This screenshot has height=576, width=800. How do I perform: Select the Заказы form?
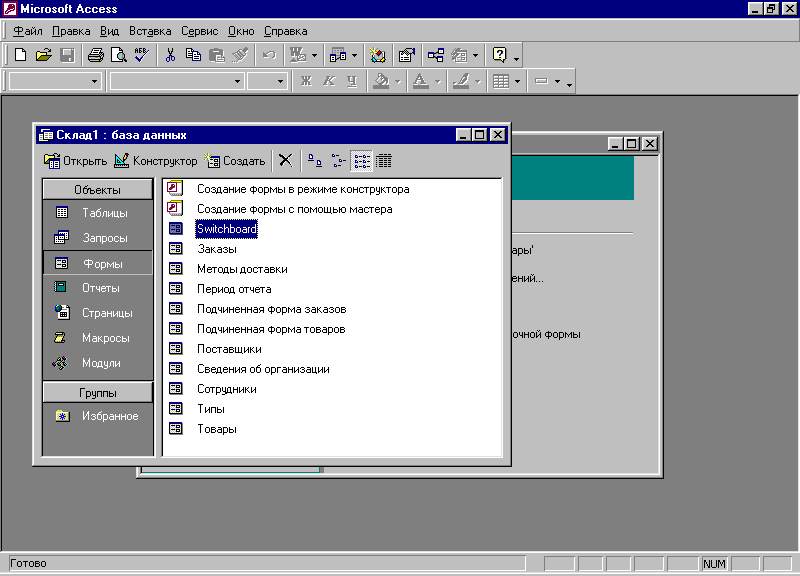[x=217, y=249]
